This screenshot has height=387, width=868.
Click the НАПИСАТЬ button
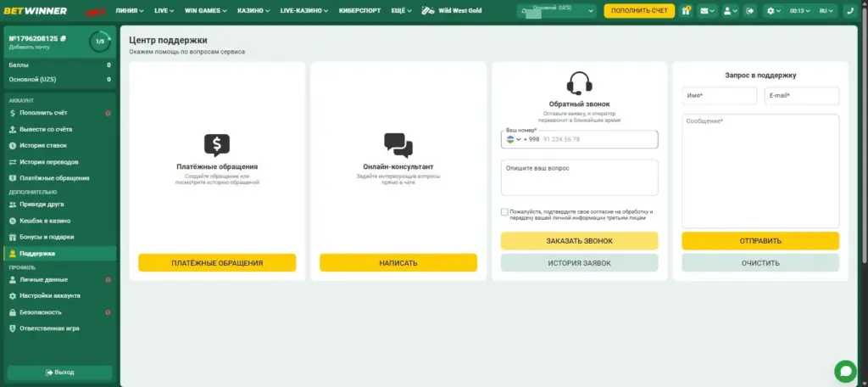[398, 263]
